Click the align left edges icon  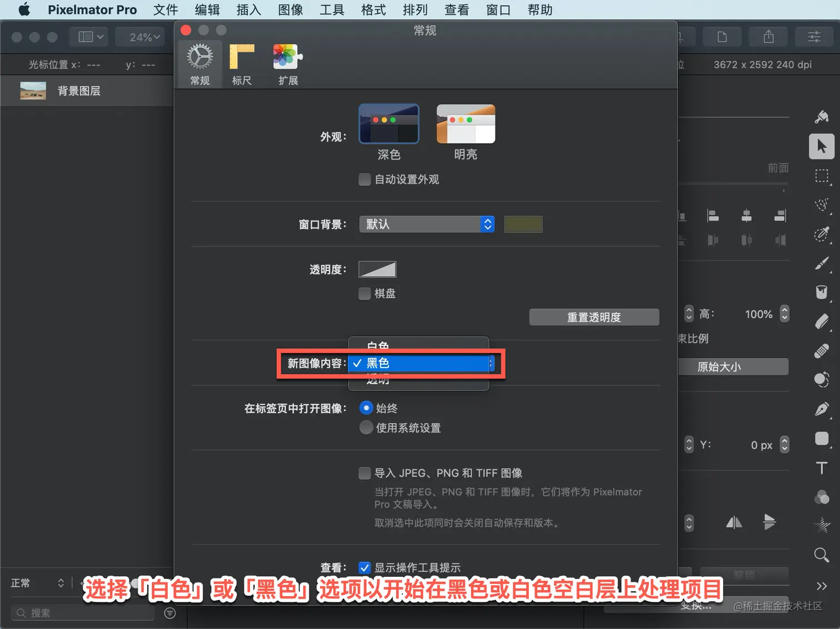tap(713, 216)
